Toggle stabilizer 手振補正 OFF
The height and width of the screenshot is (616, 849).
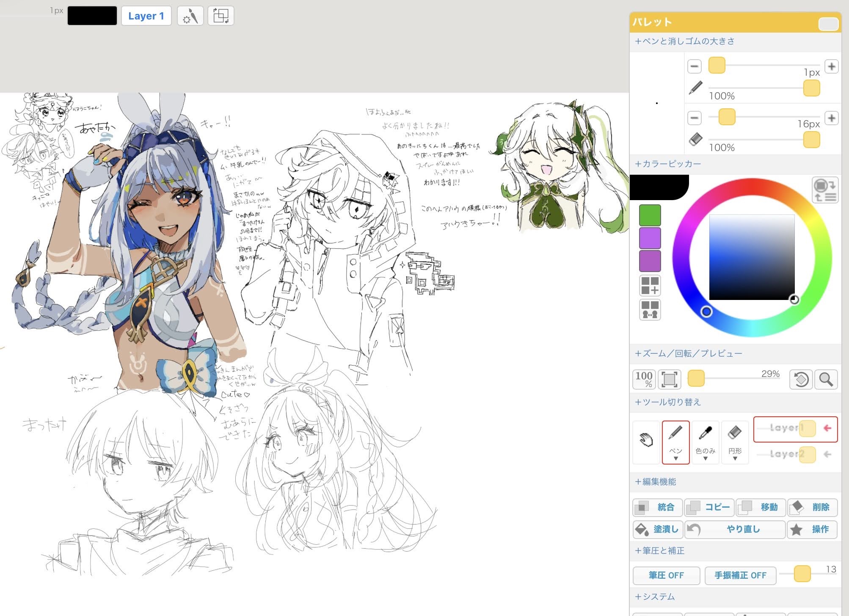740,575
